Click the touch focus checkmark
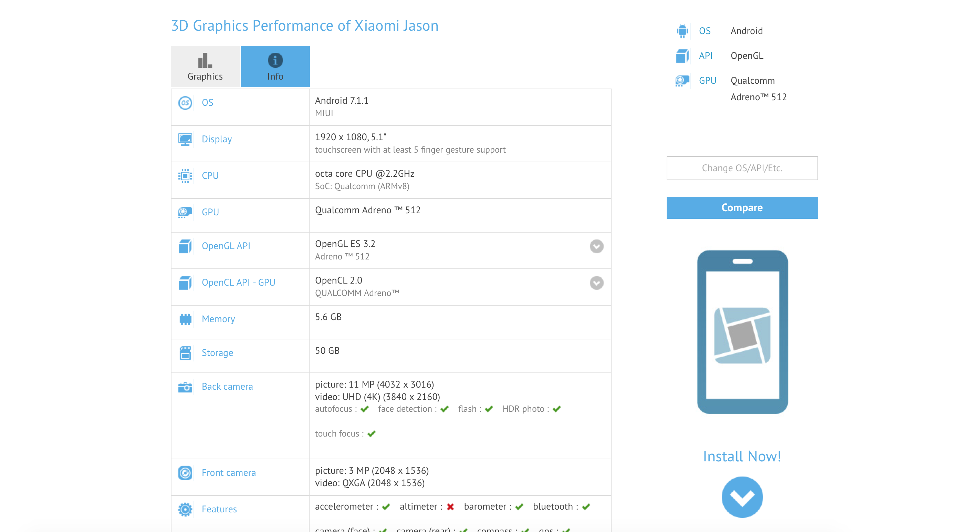Viewport: 980px width, 532px height. pos(372,434)
